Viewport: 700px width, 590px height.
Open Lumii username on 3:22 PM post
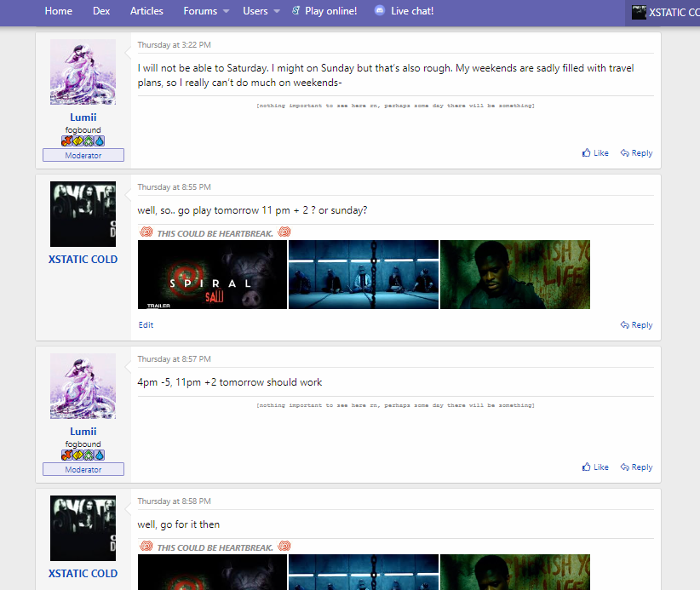pyautogui.click(x=83, y=117)
